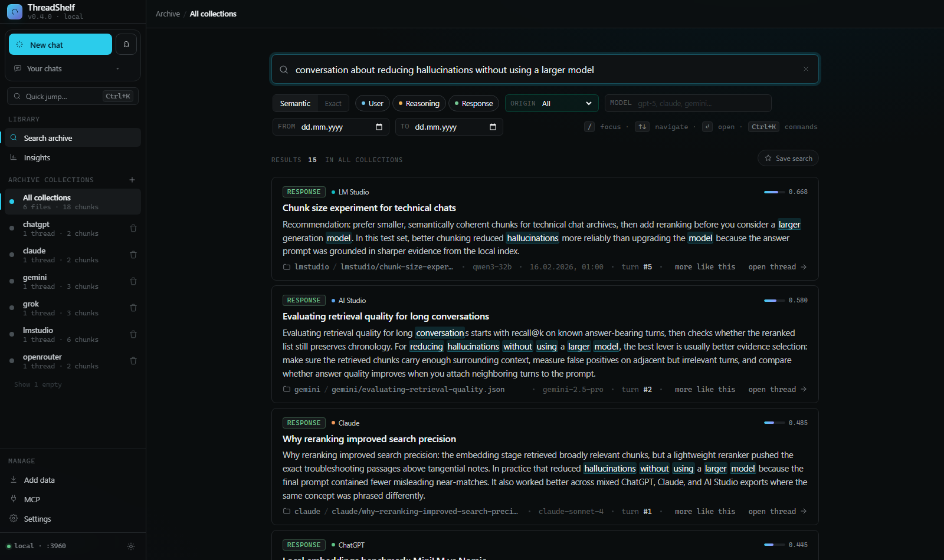Open Add data under Manage
The image size is (944, 560).
point(73,480)
